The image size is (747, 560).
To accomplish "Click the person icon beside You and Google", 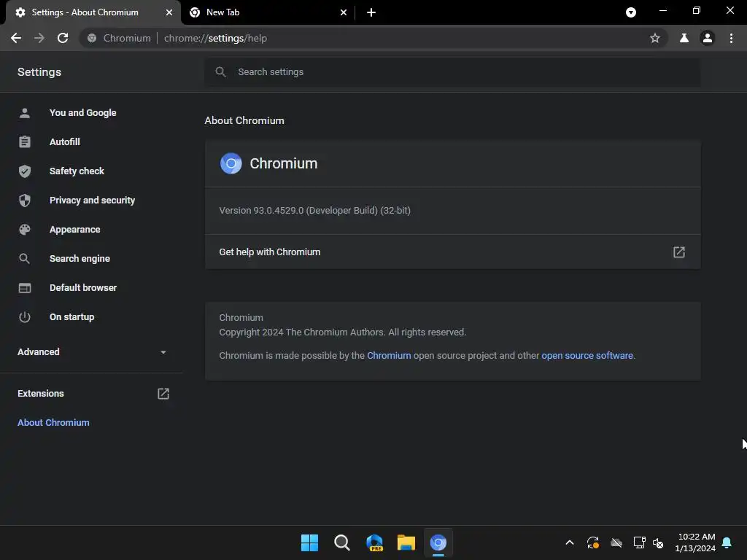I will click(24, 113).
